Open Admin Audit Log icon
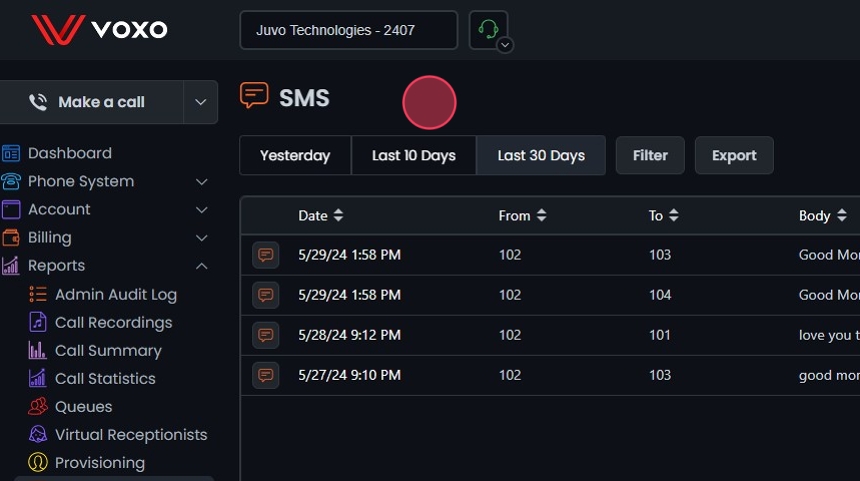 point(38,294)
